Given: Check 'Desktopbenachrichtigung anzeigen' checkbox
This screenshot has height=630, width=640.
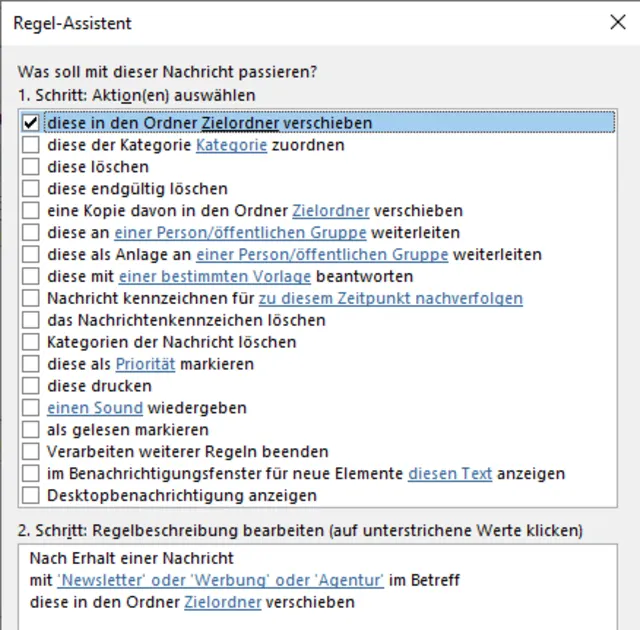Looking at the screenshot, I should click(30, 495).
